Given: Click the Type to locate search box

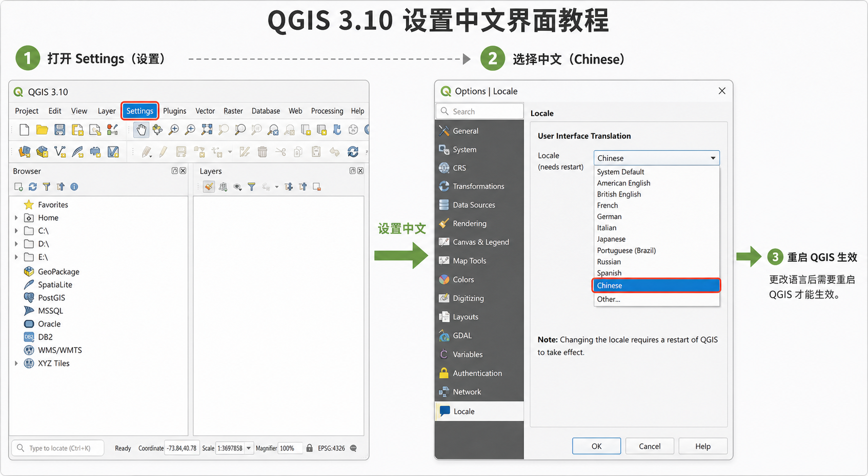Looking at the screenshot, I should point(57,448).
